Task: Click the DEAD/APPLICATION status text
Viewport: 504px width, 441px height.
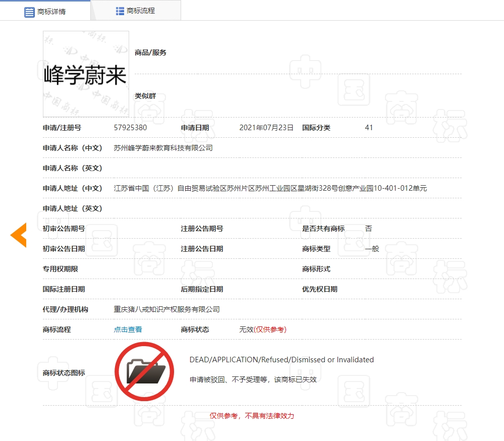Action: (x=282, y=360)
